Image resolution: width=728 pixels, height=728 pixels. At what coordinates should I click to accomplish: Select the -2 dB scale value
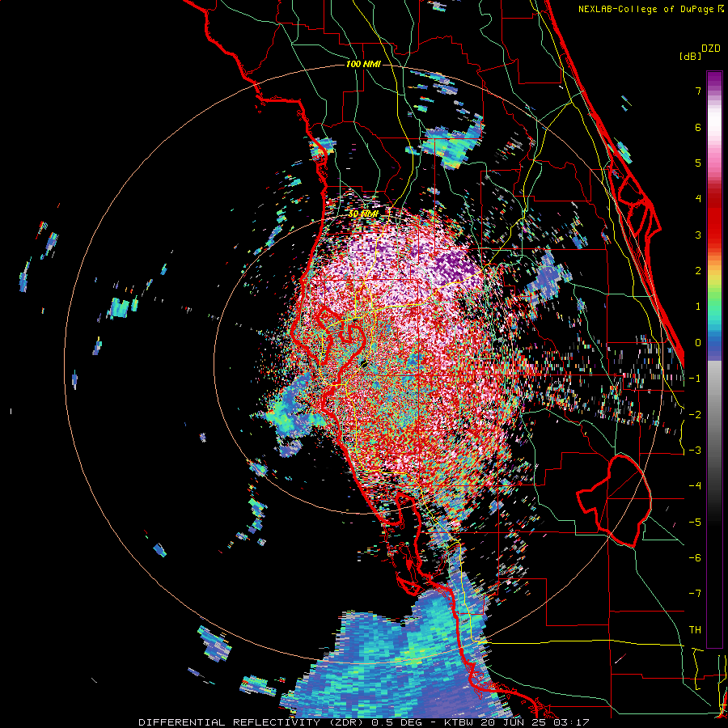(x=695, y=414)
